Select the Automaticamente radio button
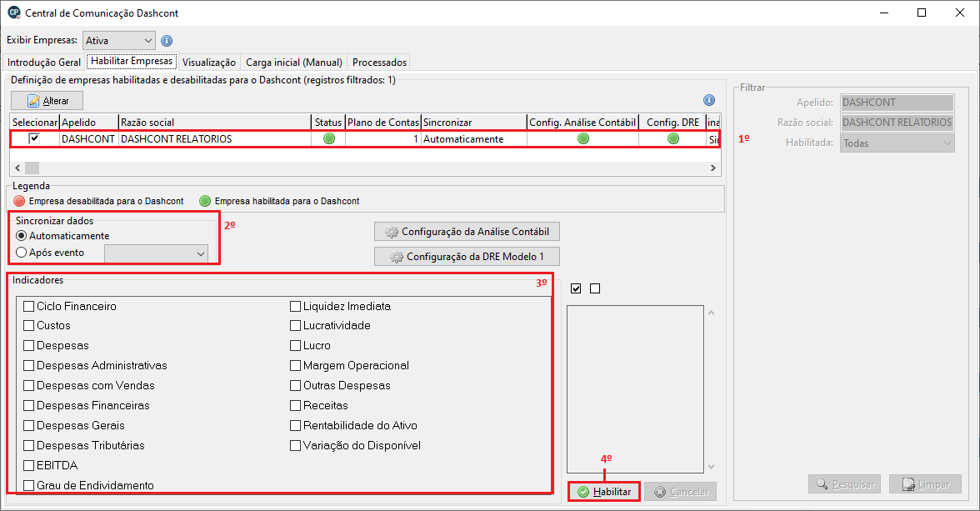This screenshot has width=980, height=511. point(22,236)
